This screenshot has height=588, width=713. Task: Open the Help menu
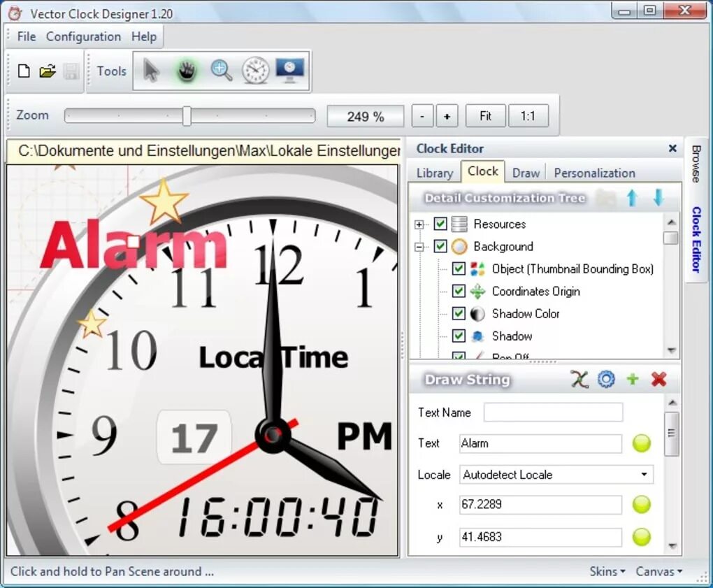(x=144, y=36)
